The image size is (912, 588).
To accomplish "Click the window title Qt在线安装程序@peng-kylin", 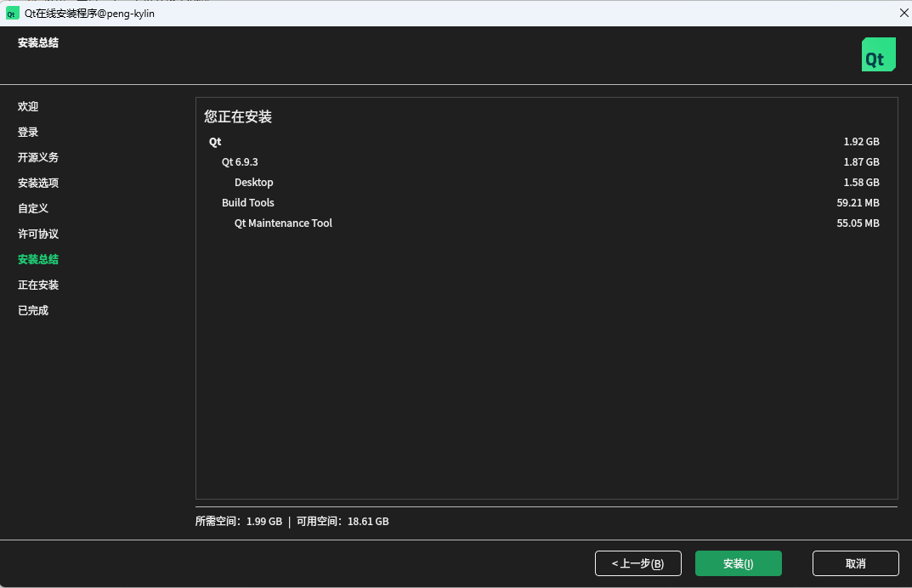I will (89, 14).
